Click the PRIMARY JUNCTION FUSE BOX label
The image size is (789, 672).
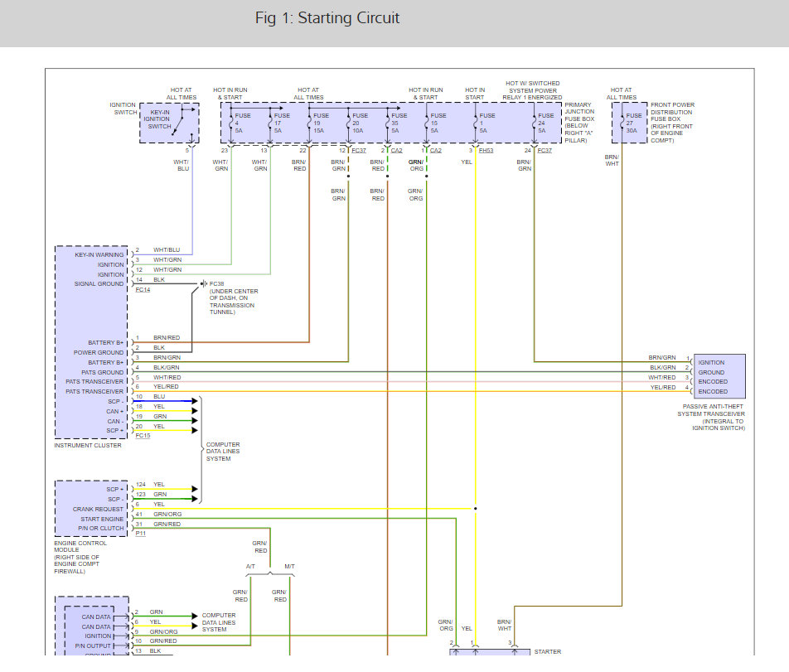pyautogui.click(x=579, y=123)
